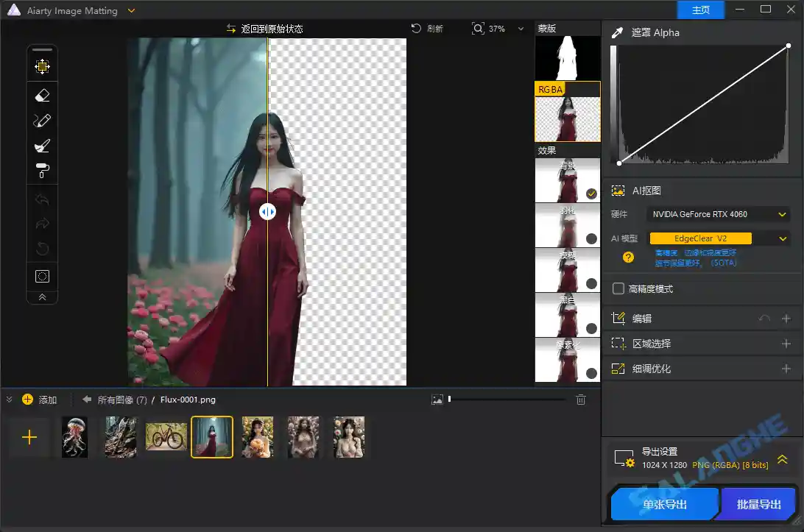The width and height of the screenshot is (804, 532).
Task: Select the paint roller tool
Action: [42, 171]
